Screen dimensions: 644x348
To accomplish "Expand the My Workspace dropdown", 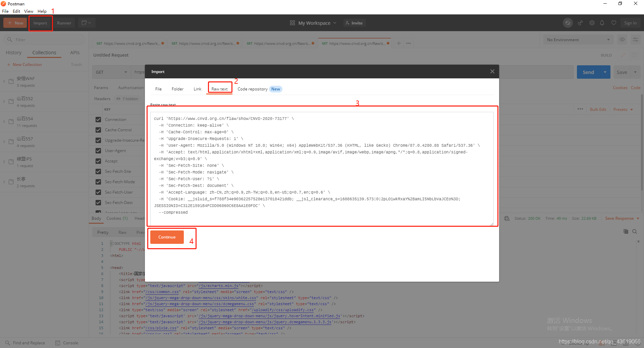I will click(x=313, y=23).
